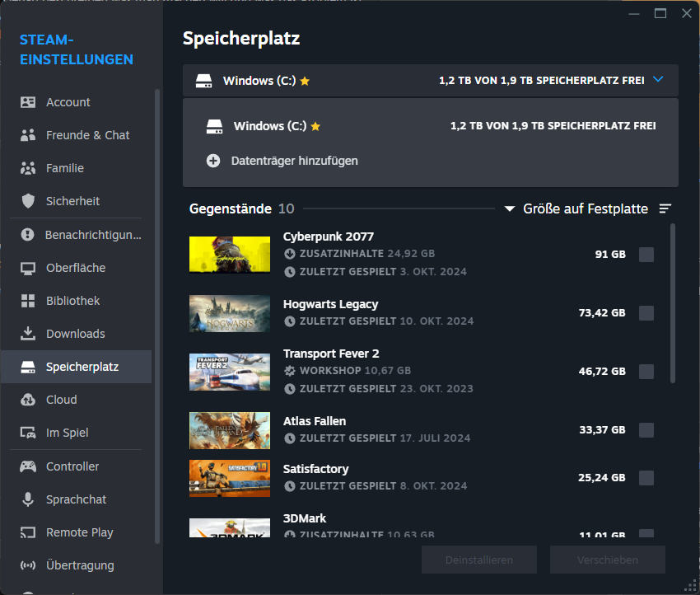
Task: Go to Freunde & Chat settings
Action: coord(76,135)
